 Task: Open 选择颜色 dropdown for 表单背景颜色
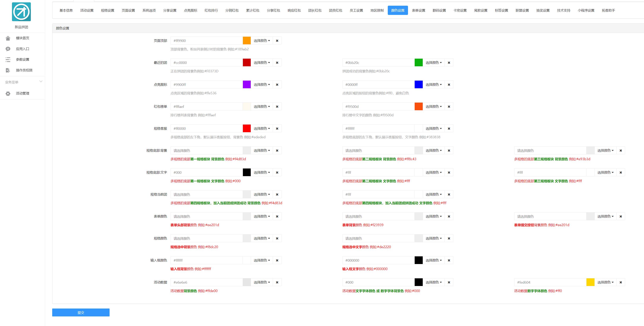tap(434, 216)
